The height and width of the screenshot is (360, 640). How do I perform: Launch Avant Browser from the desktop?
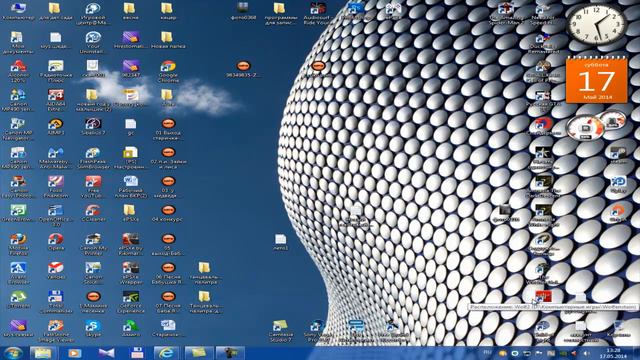18,273
